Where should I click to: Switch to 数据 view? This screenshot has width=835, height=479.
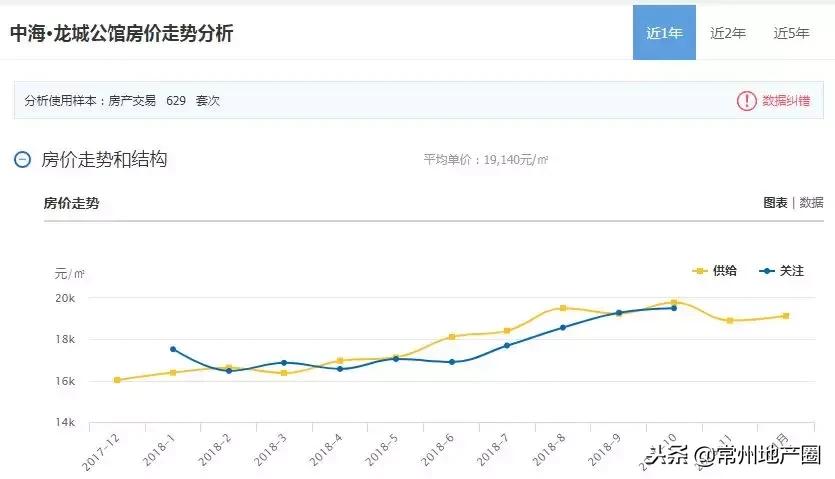tap(811, 202)
